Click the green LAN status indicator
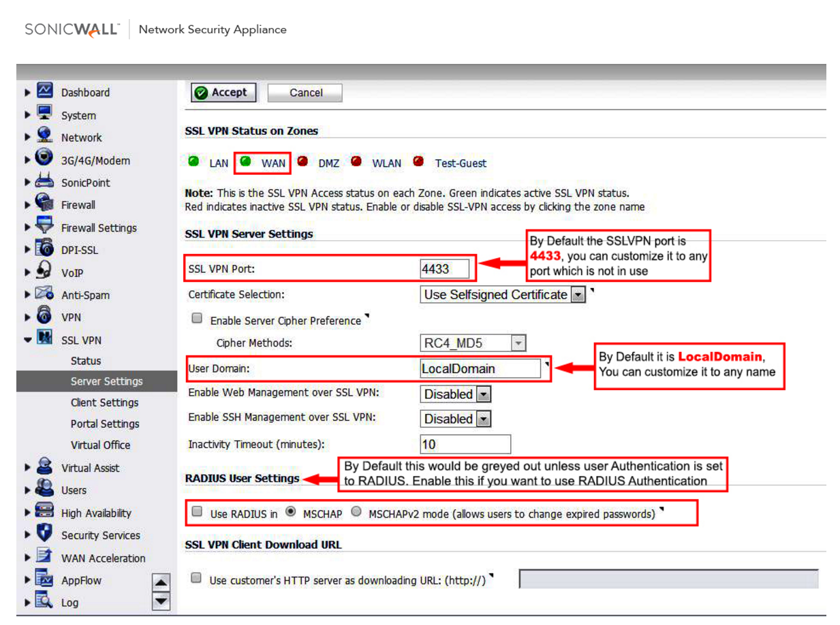The height and width of the screenshot is (625, 840). tap(193, 162)
